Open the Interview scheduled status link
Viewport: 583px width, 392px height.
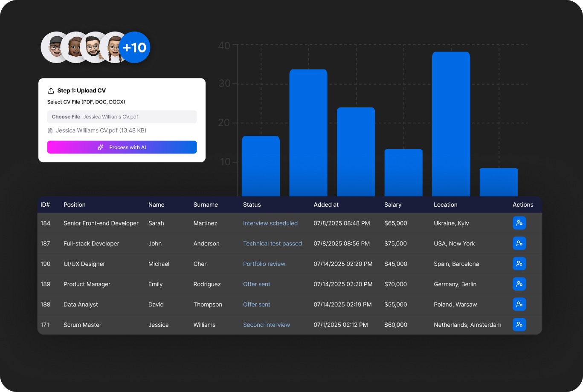click(270, 223)
